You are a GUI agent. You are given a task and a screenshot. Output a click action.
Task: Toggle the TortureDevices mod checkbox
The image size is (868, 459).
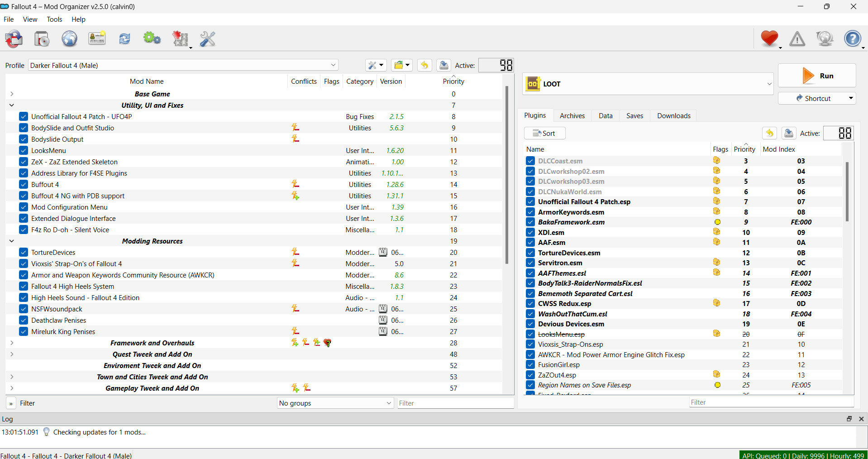(24, 252)
